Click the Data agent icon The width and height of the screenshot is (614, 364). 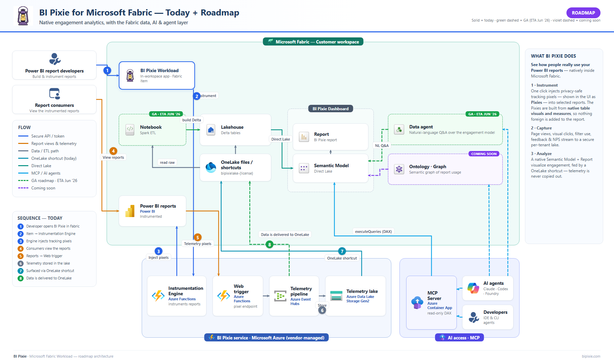pyautogui.click(x=399, y=129)
